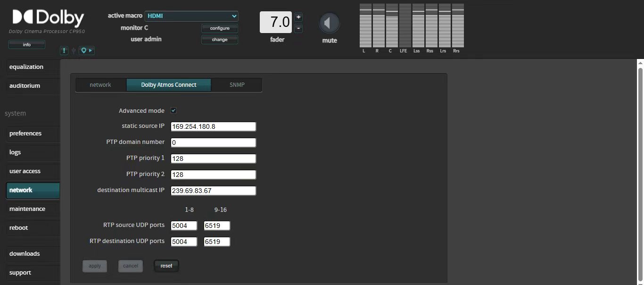Click the static source IP field

pos(213,126)
